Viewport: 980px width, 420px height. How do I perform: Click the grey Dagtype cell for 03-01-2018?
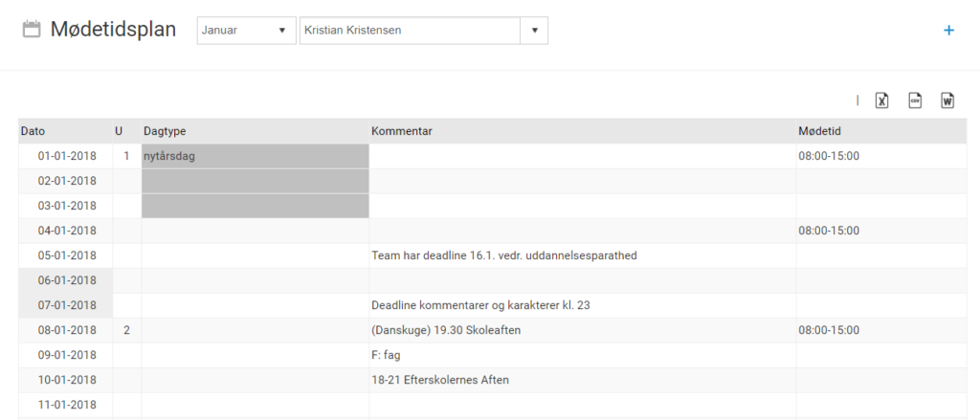coord(255,206)
